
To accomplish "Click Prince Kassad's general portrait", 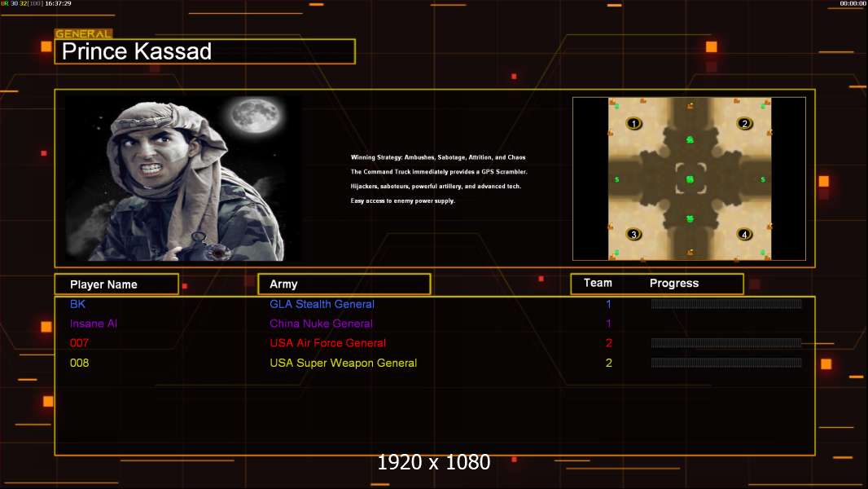I will pos(183,178).
